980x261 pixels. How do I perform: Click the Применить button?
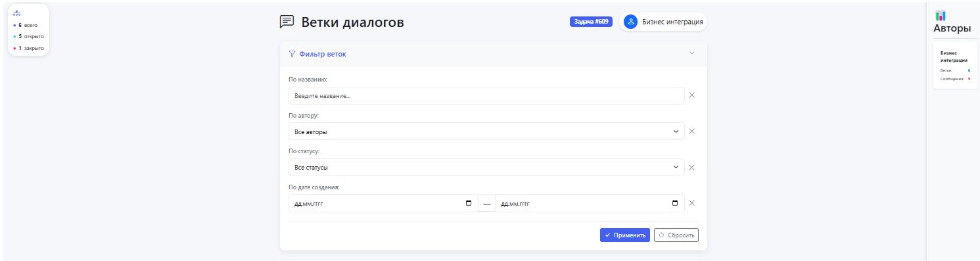tap(625, 235)
